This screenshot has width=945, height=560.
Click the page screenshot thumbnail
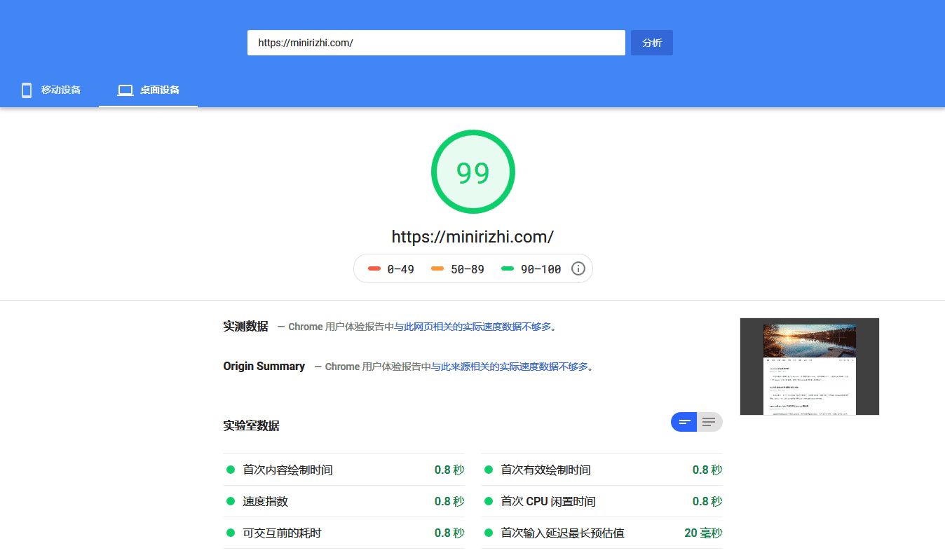tap(810, 367)
